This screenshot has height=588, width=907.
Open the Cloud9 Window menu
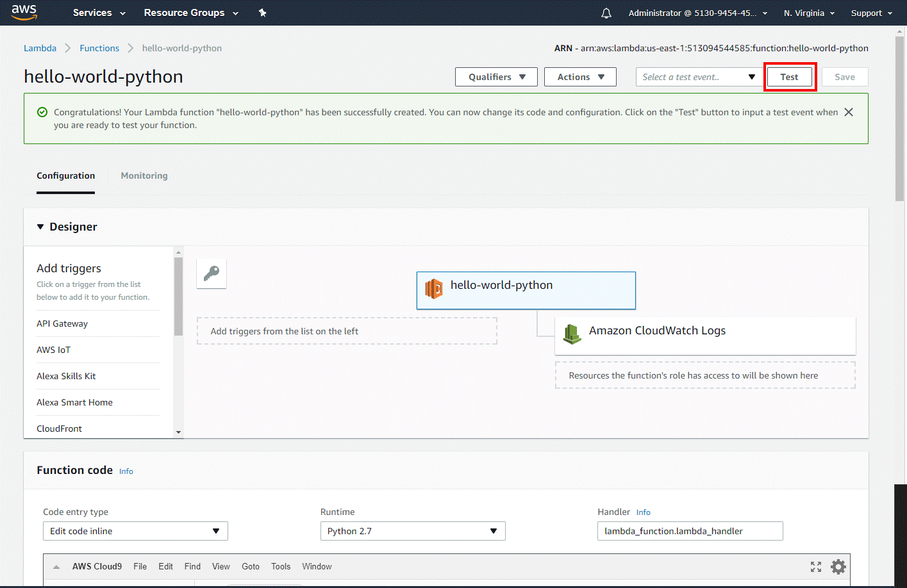[x=317, y=566]
